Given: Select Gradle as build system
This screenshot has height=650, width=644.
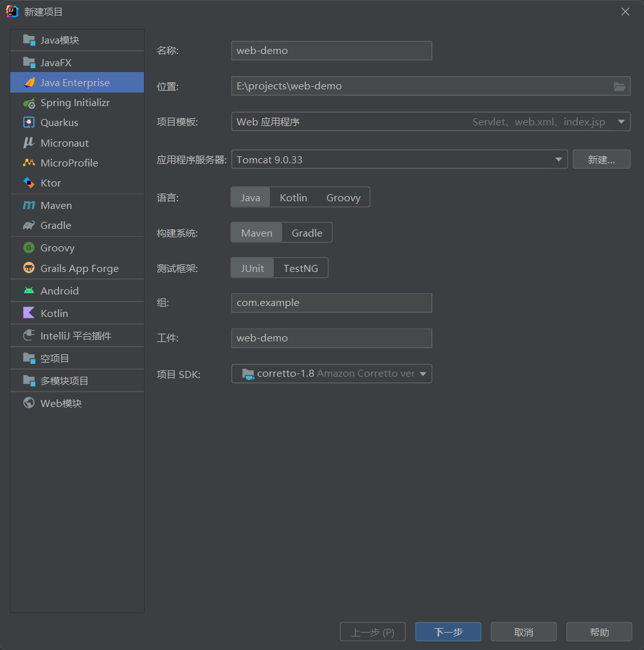Looking at the screenshot, I should pyautogui.click(x=307, y=233).
